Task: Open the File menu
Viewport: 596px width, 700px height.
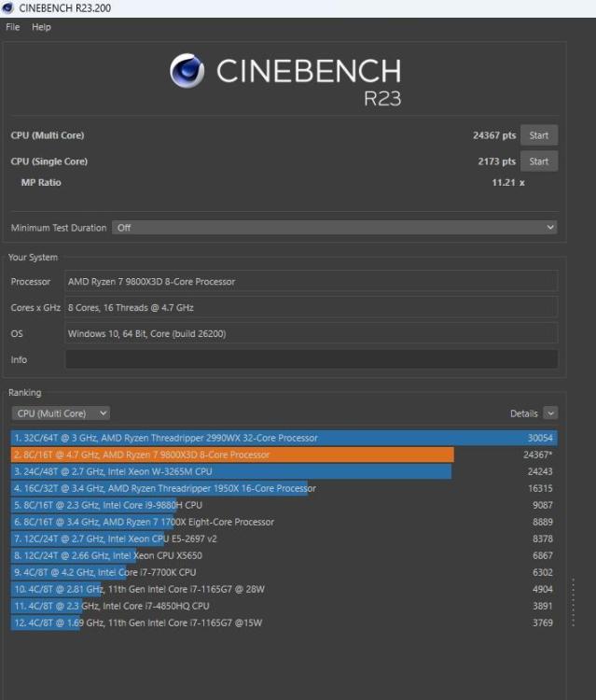Action: pyautogui.click(x=12, y=27)
